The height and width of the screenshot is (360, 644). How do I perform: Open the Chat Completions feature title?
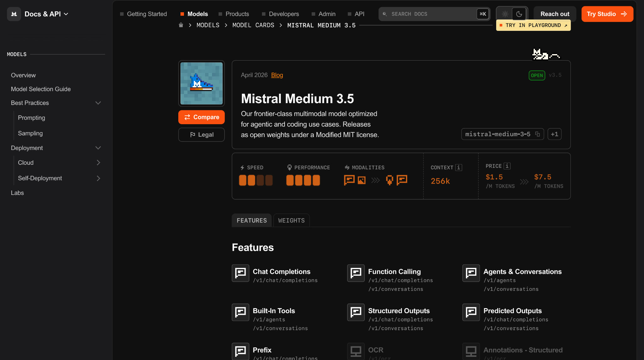click(x=281, y=272)
